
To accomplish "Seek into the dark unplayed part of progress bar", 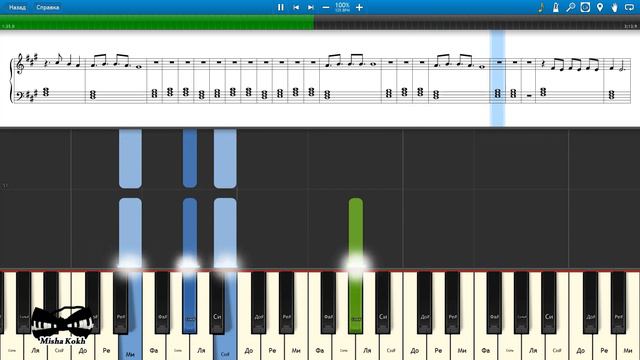I will (x=477, y=22).
